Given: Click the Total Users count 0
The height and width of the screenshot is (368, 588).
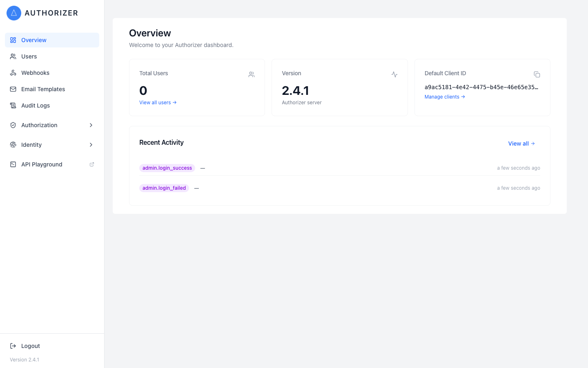Looking at the screenshot, I should 143,90.
